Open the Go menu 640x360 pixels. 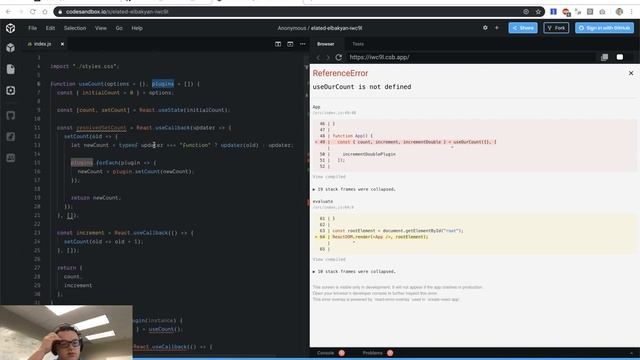point(119,28)
